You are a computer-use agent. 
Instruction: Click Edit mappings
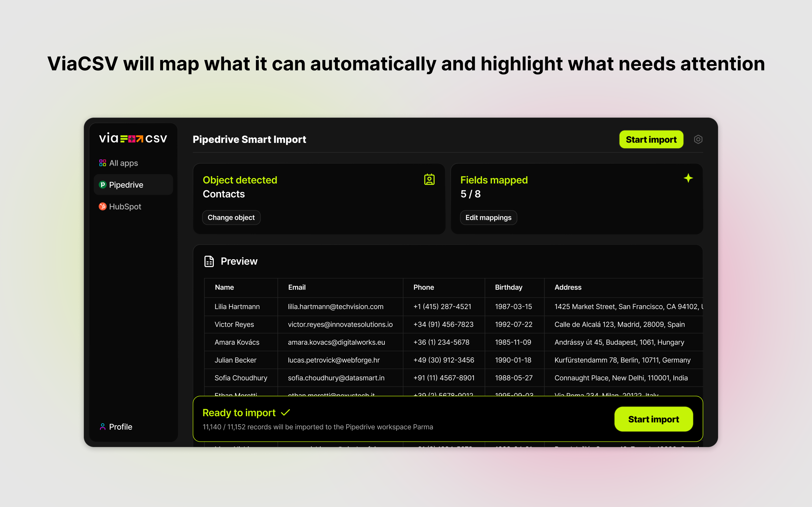point(488,217)
